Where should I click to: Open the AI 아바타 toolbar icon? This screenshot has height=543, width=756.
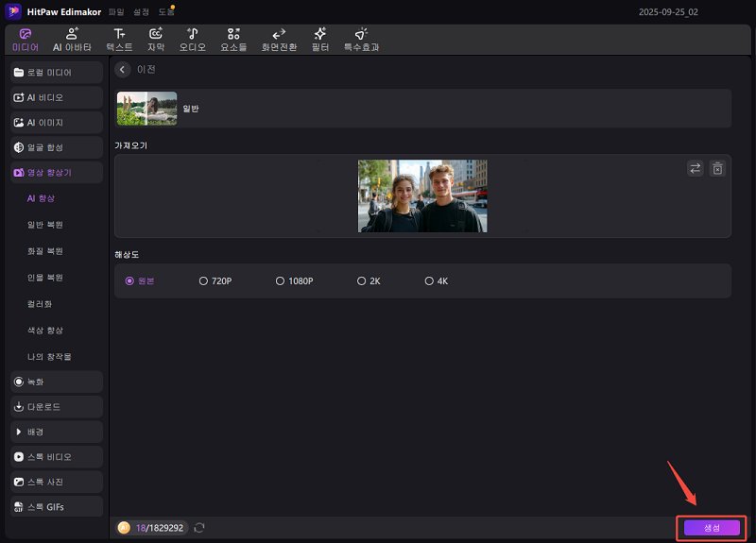(72, 39)
